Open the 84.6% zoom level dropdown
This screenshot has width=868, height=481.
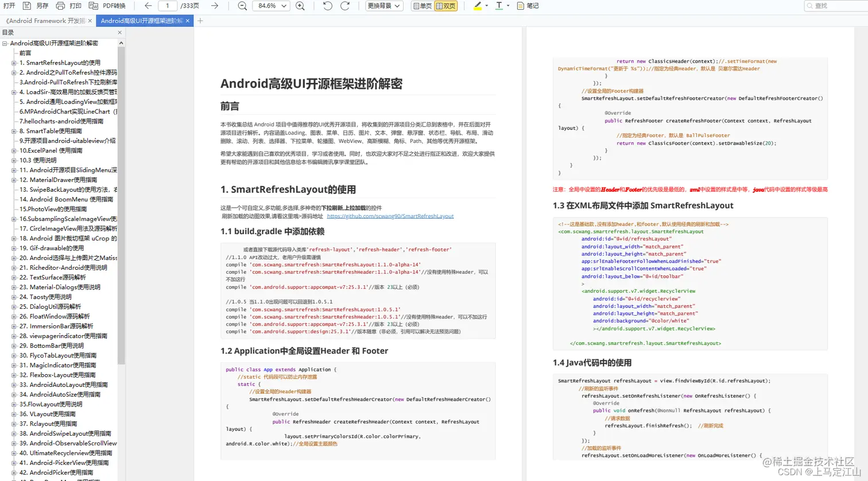(x=272, y=6)
